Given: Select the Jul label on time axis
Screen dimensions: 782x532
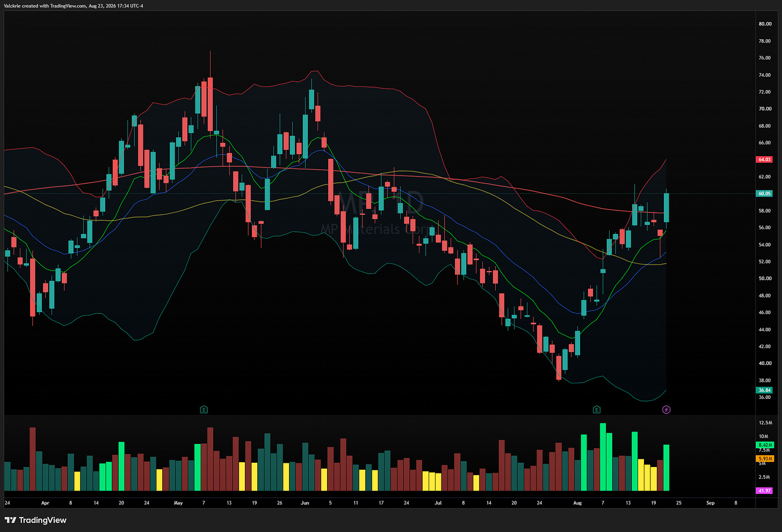Looking at the screenshot, I should 438,503.
